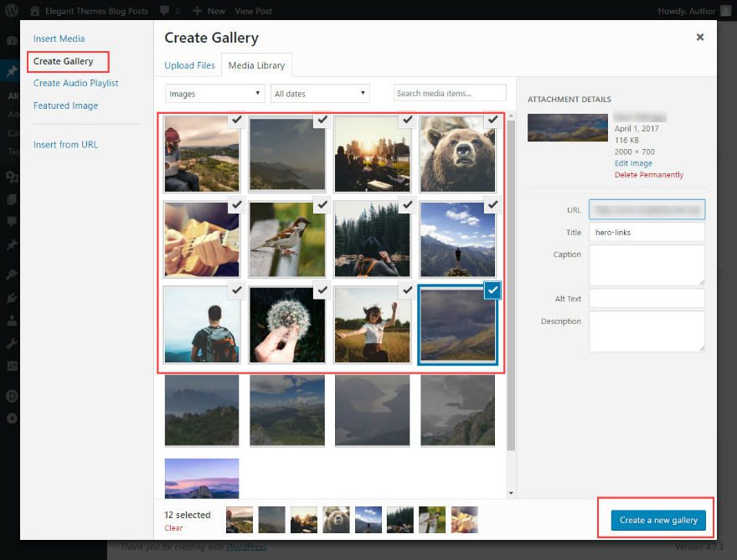
Task: Open Featured Image in the left menu
Action: point(65,105)
